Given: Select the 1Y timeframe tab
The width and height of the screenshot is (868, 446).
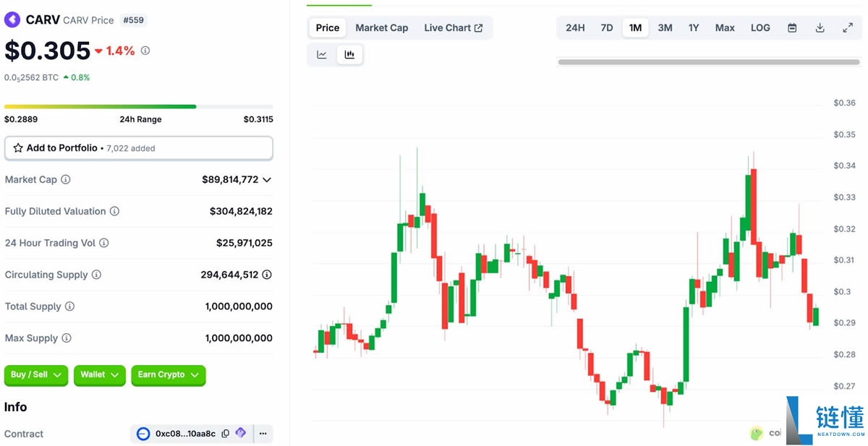Looking at the screenshot, I should pos(694,27).
